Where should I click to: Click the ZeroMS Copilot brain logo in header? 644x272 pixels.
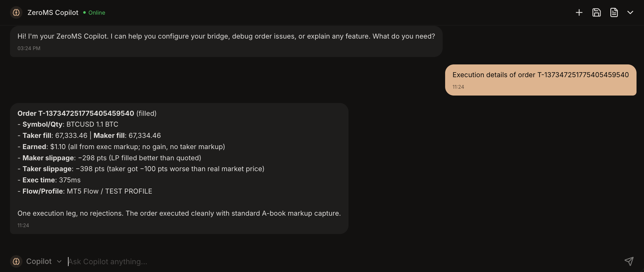click(x=16, y=12)
